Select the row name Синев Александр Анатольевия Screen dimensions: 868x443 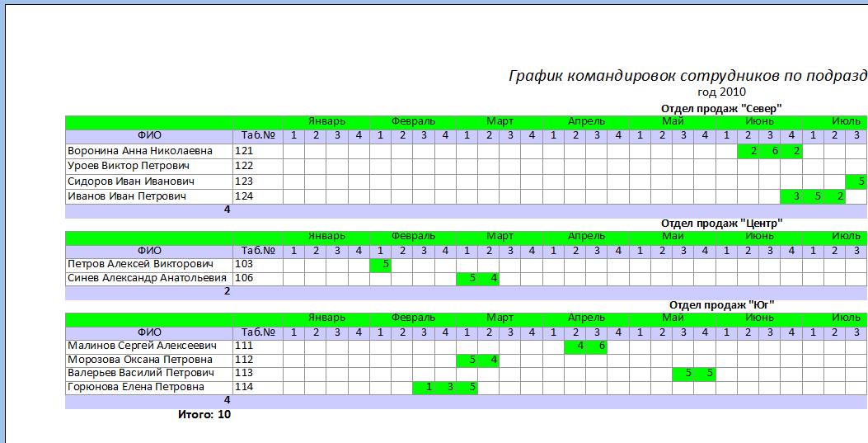[147, 278]
